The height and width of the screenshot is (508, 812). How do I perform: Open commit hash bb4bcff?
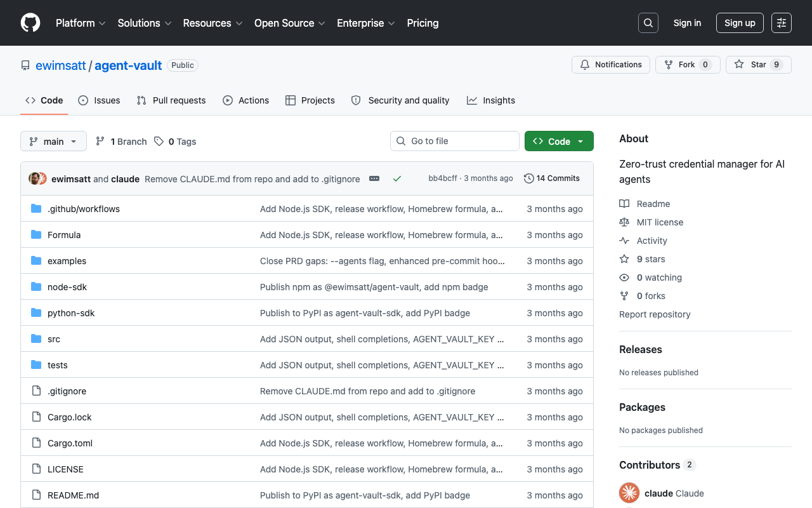click(x=443, y=178)
